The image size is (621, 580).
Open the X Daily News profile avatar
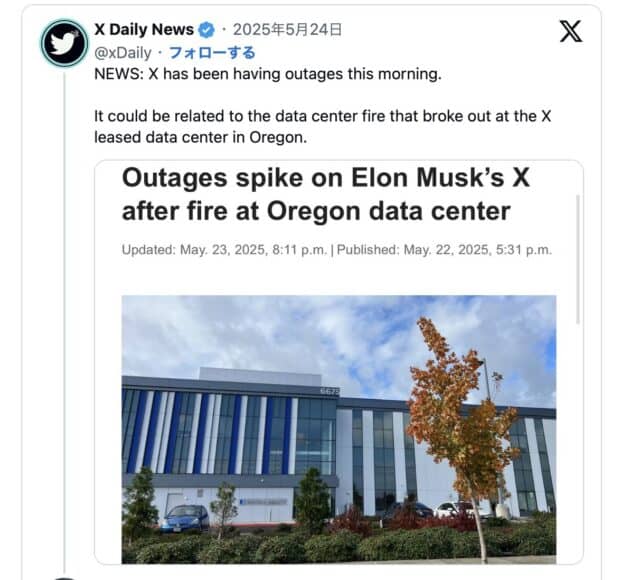tap(65, 43)
